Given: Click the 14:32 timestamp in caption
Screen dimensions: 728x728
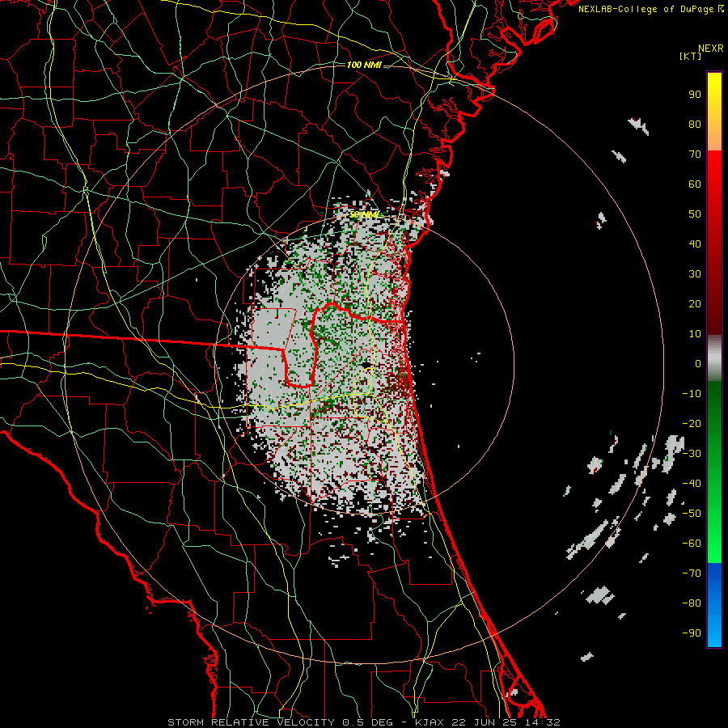Looking at the screenshot, I should tap(543, 722).
